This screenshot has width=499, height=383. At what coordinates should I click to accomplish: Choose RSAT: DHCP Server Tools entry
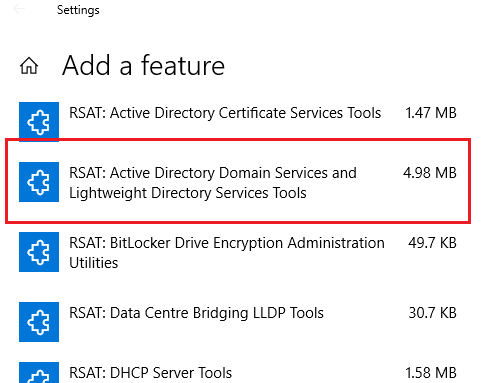coord(150,373)
